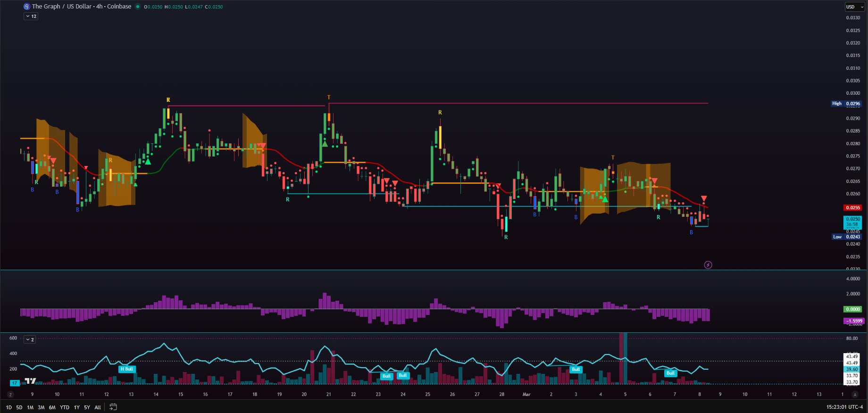Choose the YTD range
This screenshot has width=868, height=413.
click(x=65, y=407)
